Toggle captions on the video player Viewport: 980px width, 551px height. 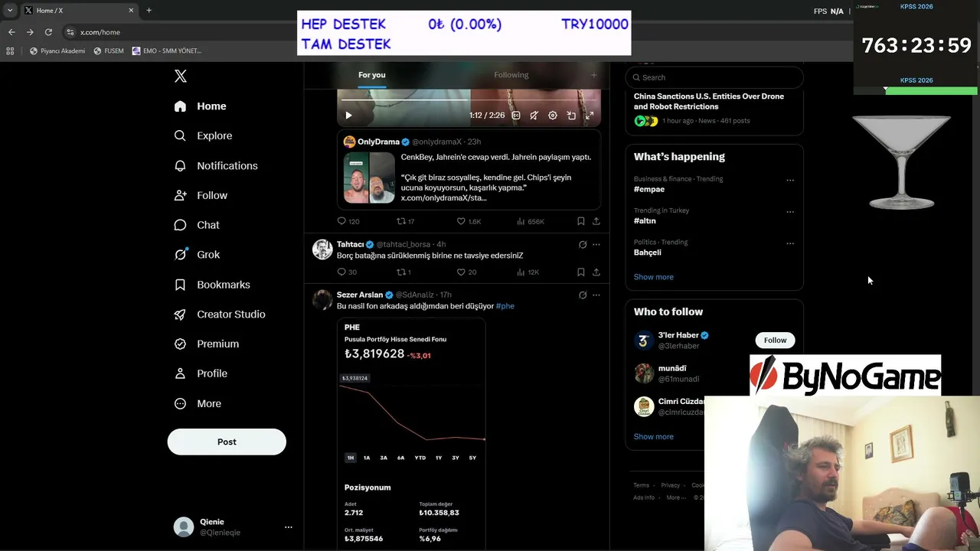pos(516,116)
